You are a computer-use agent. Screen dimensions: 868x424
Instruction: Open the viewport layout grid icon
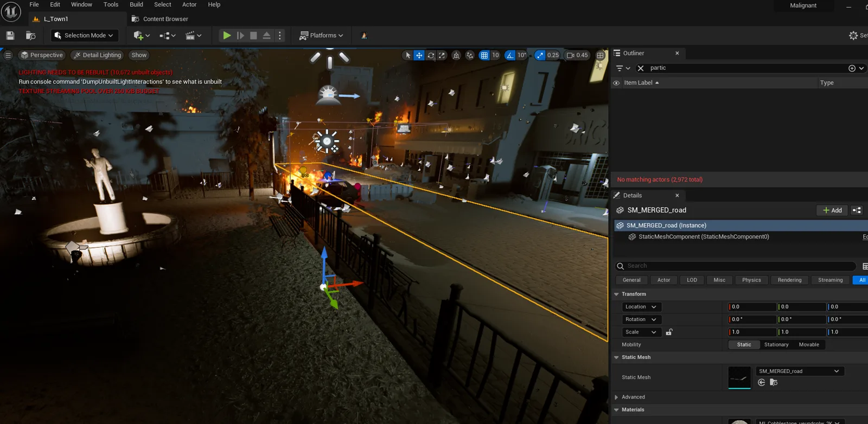coord(600,55)
